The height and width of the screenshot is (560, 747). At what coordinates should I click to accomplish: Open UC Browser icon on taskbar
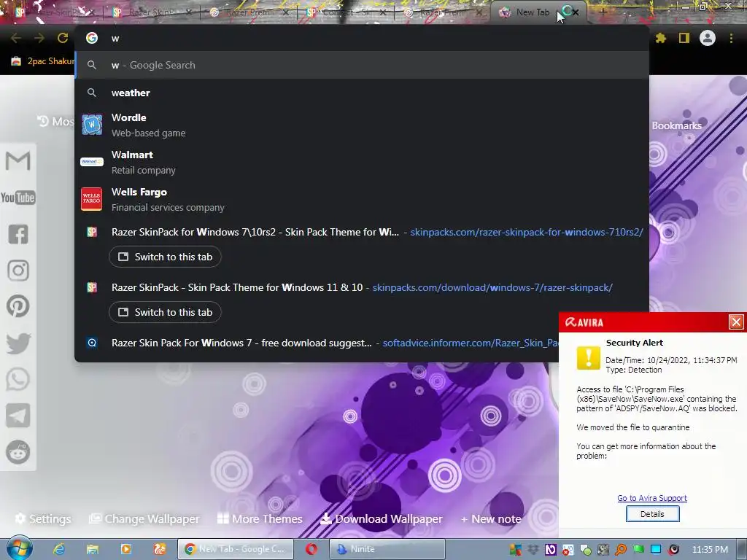[x=160, y=549]
